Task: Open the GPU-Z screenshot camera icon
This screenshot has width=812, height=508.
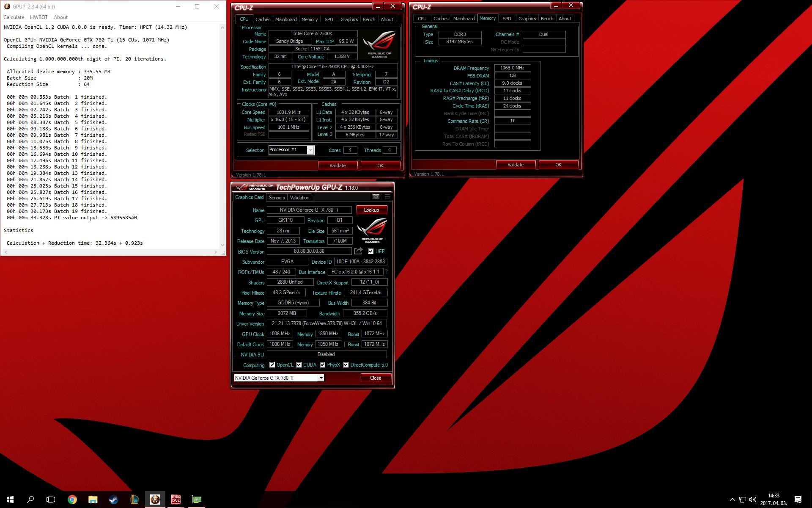Action: [x=376, y=196]
